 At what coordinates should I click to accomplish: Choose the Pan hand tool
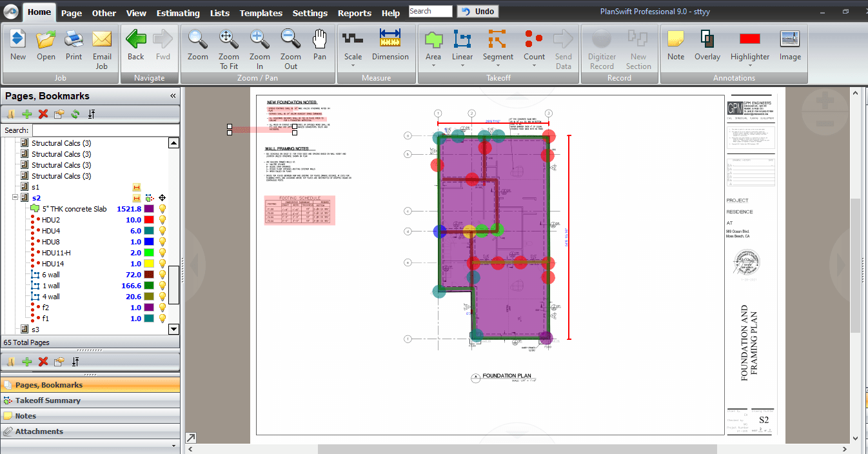click(x=320, y=44)
